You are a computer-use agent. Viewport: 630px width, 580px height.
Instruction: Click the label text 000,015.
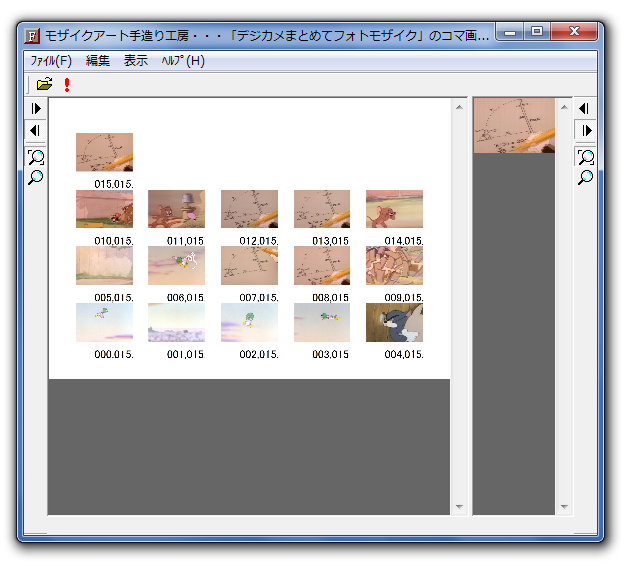(114, 354)
